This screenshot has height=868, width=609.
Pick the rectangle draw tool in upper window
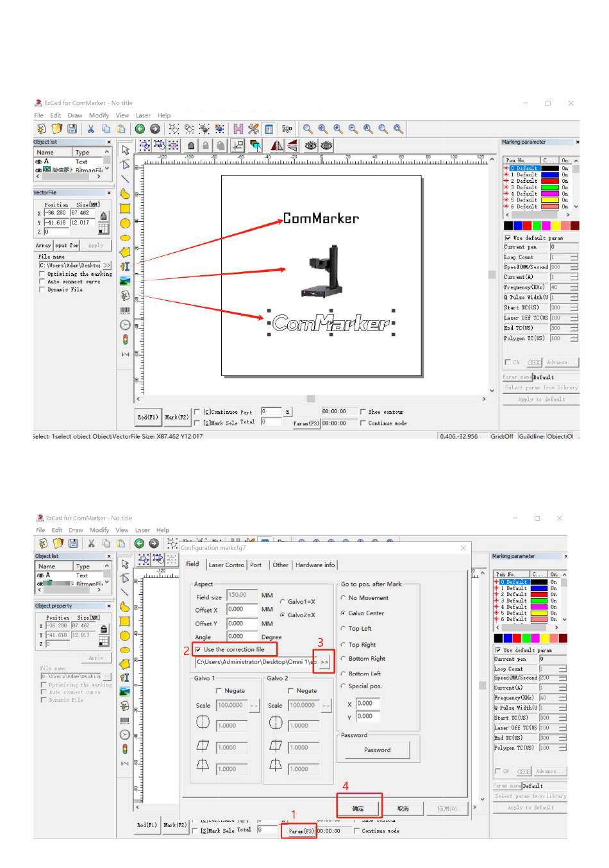click(x=125, y=208)
